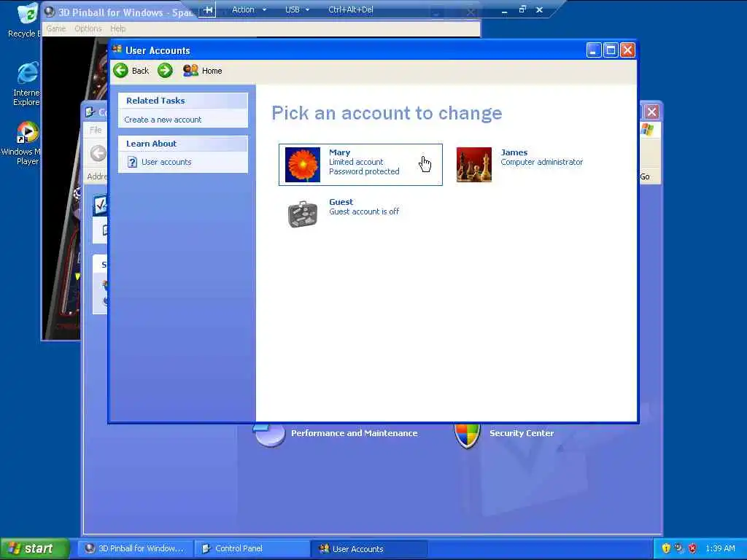This screenshot has height=560, width=747.
Task: Click the Learn About header
Action: [183, 144]
